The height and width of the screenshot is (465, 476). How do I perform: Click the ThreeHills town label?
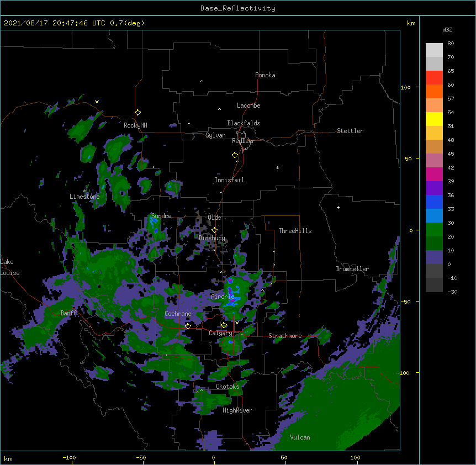[295, 231]
